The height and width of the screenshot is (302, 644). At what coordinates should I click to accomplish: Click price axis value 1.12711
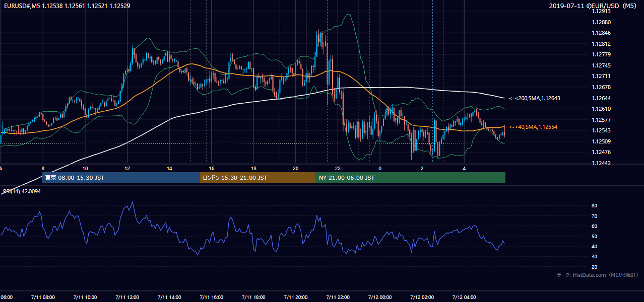602,76
